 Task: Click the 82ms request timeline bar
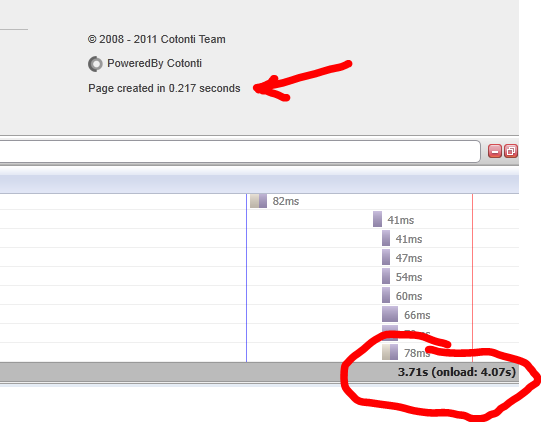[258, 201]
